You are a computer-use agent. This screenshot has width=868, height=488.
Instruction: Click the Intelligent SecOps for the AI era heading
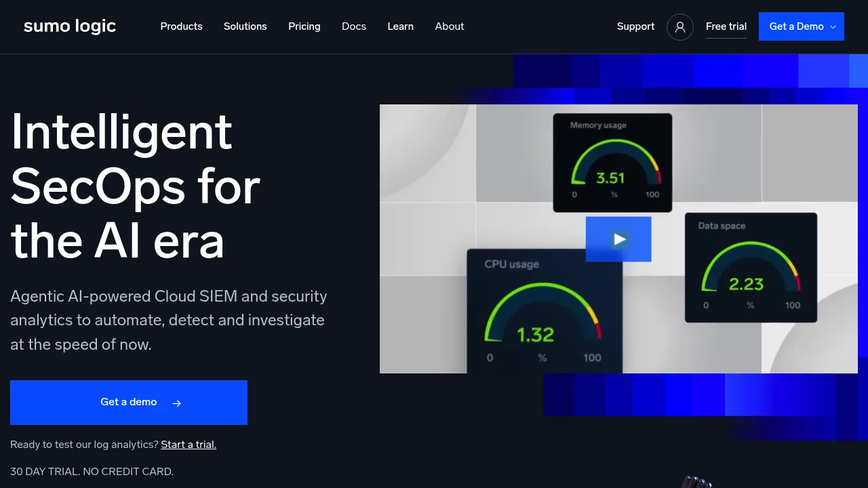pos(136,186)
